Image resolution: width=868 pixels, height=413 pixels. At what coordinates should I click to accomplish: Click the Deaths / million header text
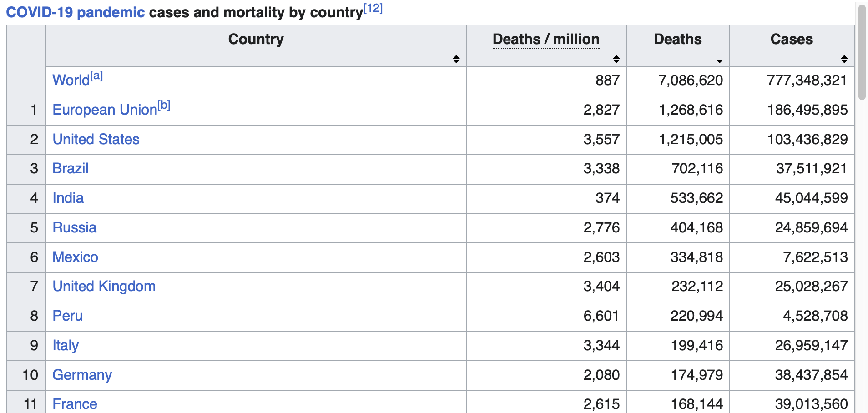click(546, 40)
